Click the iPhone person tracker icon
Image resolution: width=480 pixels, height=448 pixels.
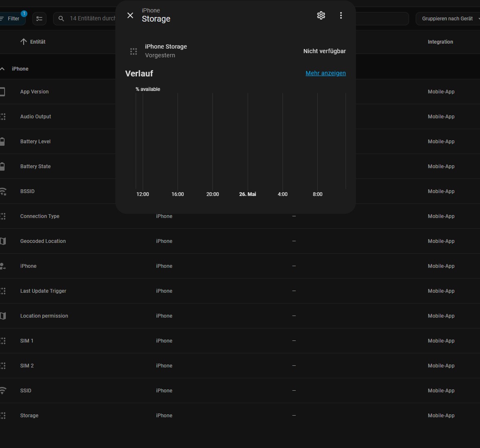click(x=3, y=266)
